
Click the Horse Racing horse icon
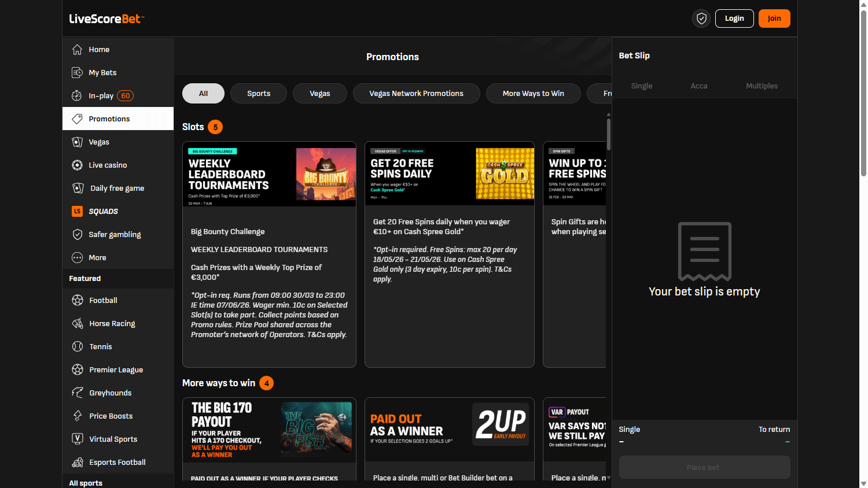pyautogui.click(x=78, y=323)
